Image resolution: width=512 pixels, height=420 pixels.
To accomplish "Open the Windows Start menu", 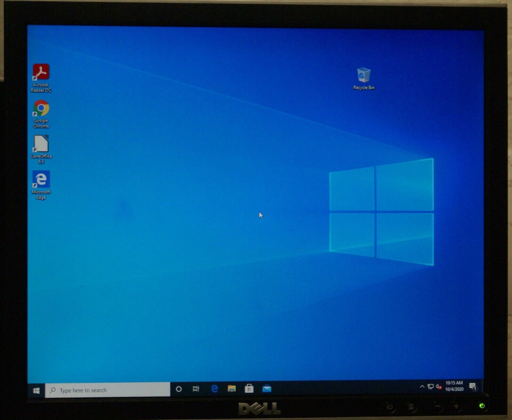I will pyautogui.click(x=36, y=391).
